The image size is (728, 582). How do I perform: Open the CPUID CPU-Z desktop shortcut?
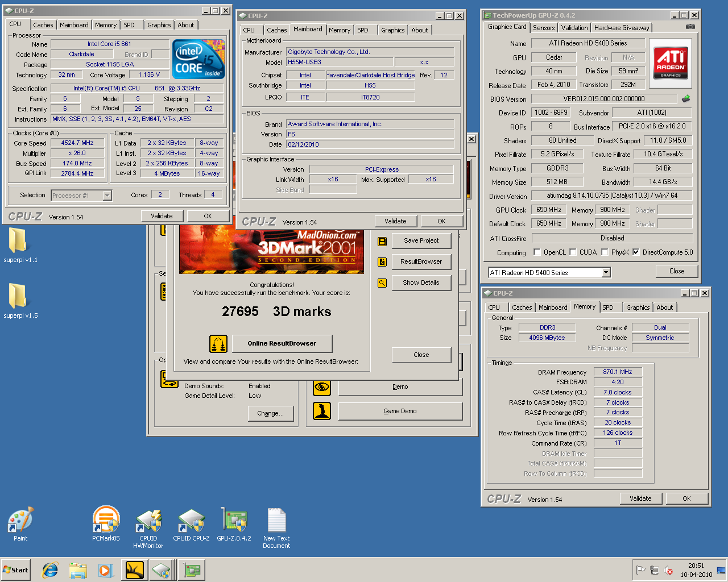(191, 521)
